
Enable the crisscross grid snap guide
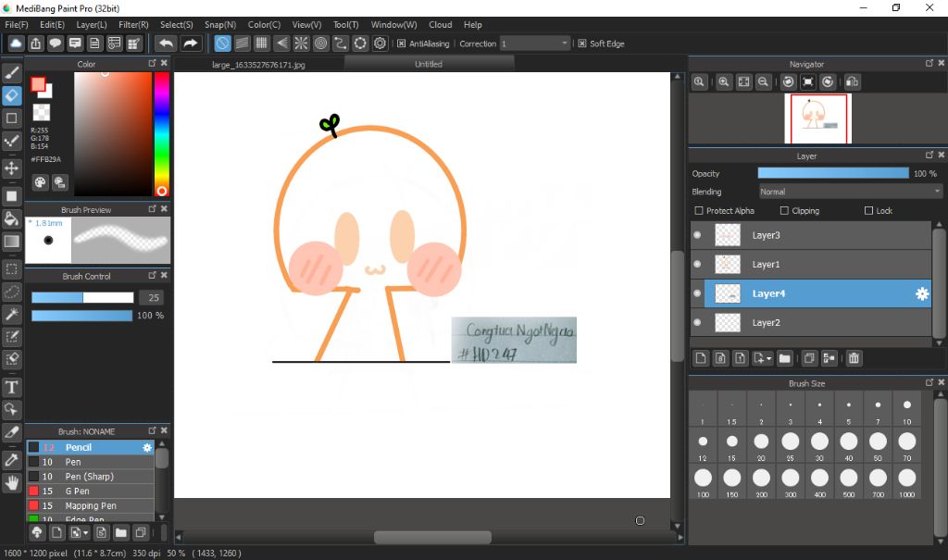coord(261,44)
